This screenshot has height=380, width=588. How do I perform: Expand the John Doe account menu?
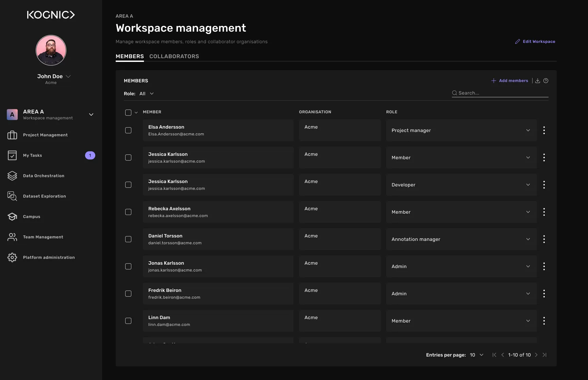pos(68,77)
